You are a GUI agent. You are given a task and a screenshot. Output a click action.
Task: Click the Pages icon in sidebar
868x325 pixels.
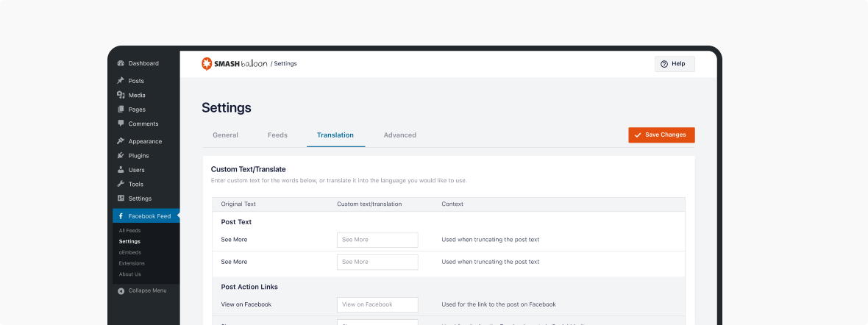point(121,110)
